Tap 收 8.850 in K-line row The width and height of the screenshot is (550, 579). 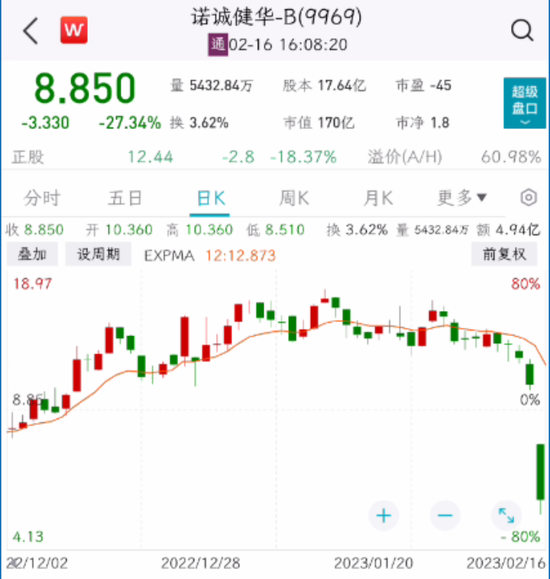(35, 230)
